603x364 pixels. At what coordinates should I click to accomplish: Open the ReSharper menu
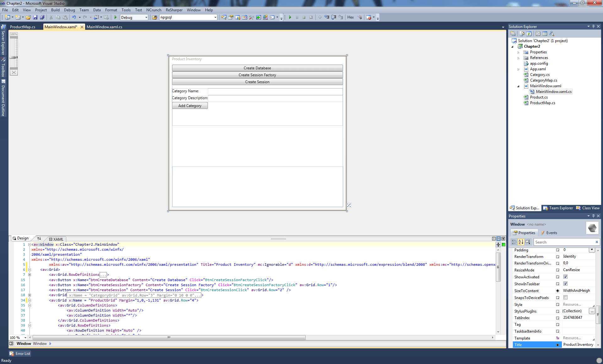[174, 10]
